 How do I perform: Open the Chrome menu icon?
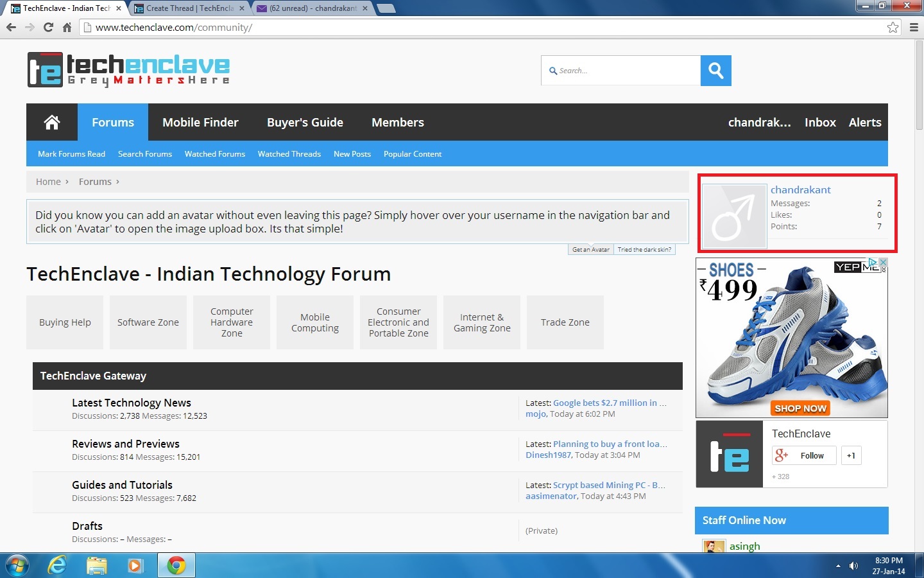pyautogui.click(x=914, y=27)
